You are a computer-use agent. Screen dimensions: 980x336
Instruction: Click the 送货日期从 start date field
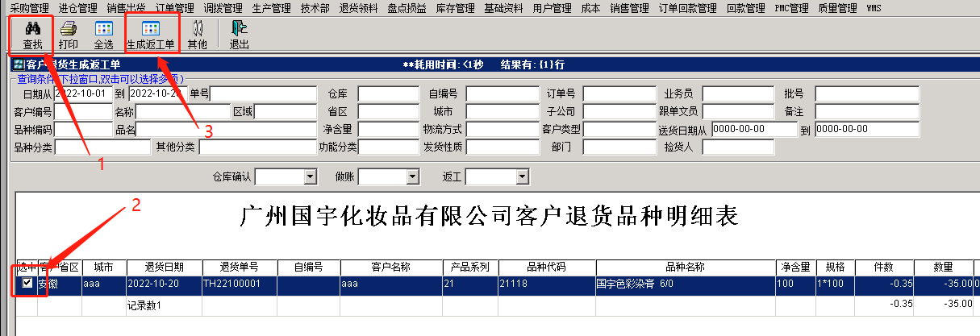click(753, 130)
